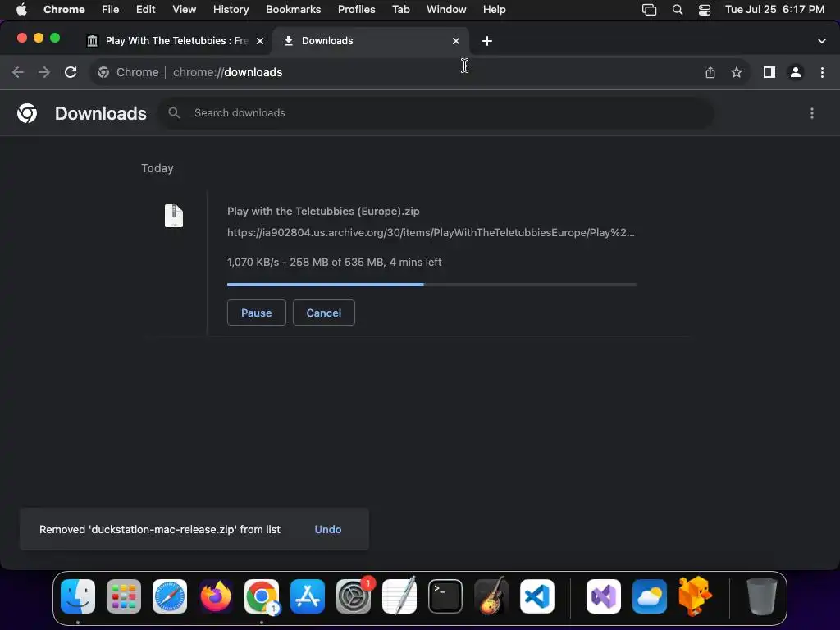The width and height of the screenshot is (840, 630).
Task: Select the Downloads tab
Action: point(371,41)
